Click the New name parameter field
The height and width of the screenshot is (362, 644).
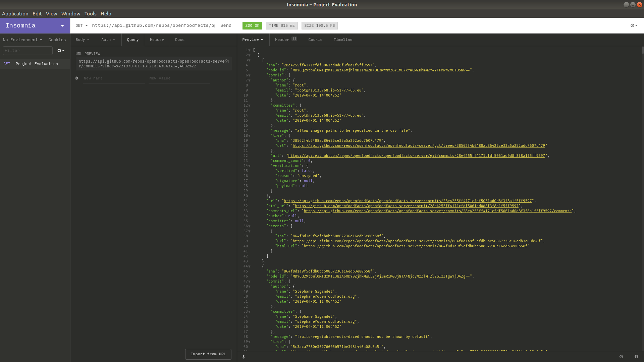(114, 78)
